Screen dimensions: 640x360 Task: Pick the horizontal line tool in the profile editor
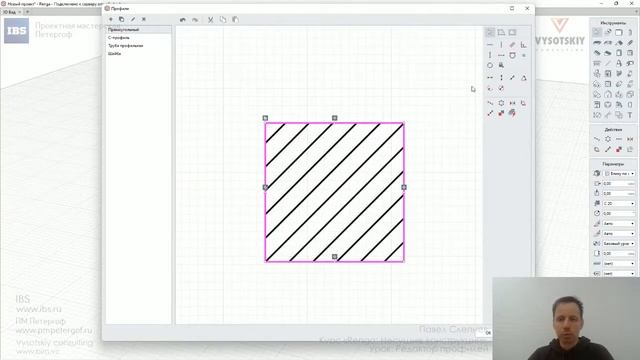coord(490,45)
